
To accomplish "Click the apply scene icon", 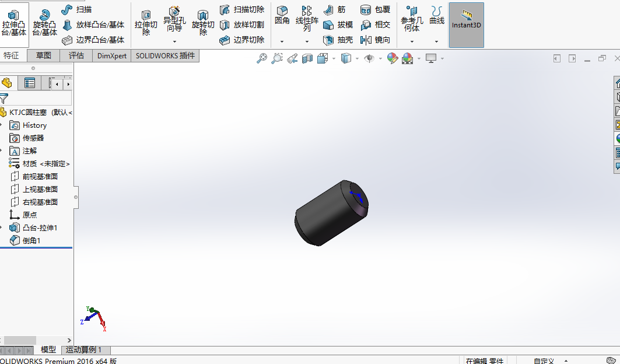I will (x=407, y=58).
